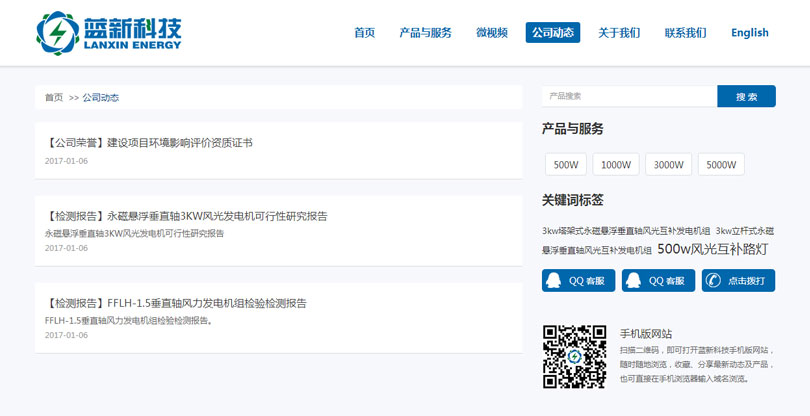Image resolution: width=810 pixels, height=416 pixels.
Task: Go to the 首页 menu item
Action: (x=364, y=33)
